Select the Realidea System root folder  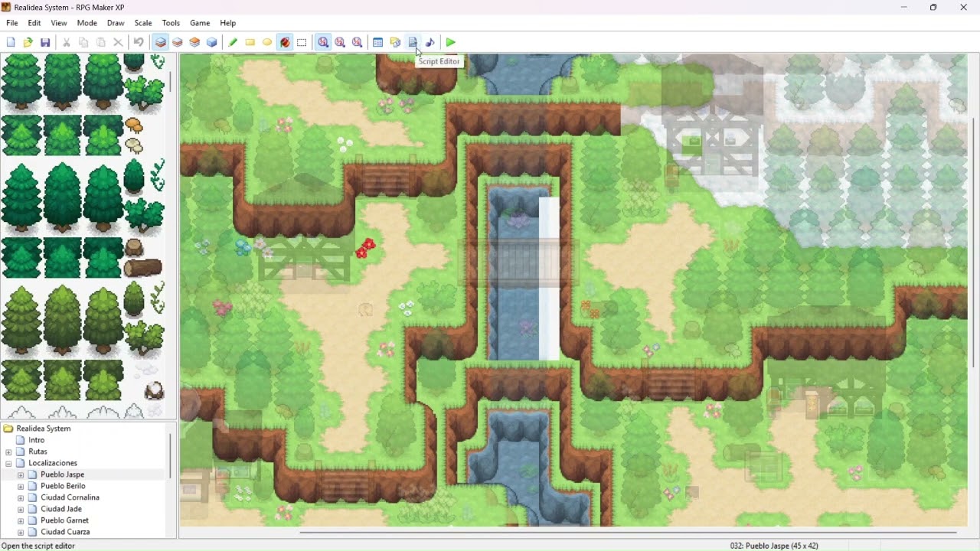click(x=44, y=429)
